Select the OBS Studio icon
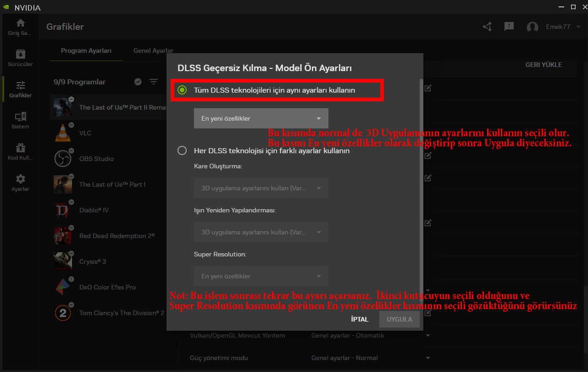Screen dimensions: 588x372 pos(62,159)
